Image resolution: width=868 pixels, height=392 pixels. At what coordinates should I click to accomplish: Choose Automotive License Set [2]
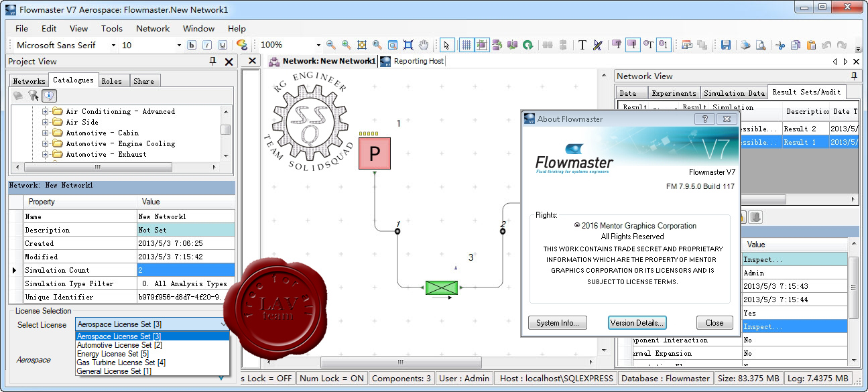153,345
